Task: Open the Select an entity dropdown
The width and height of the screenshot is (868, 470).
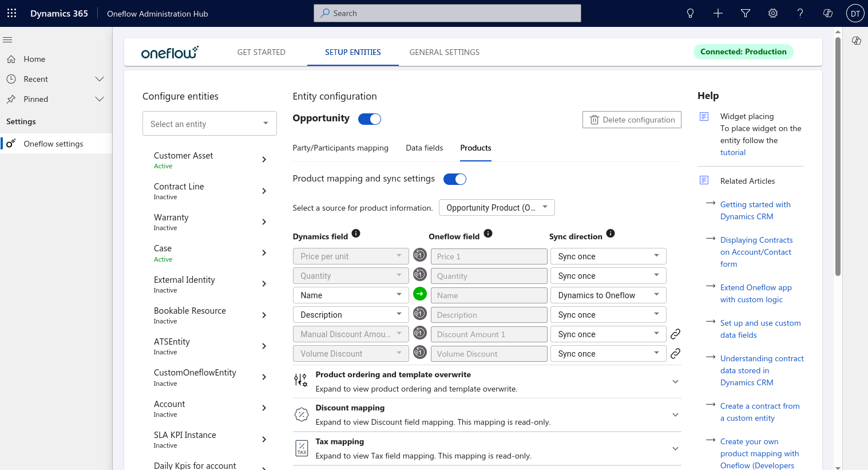Action: coord(209,124)
